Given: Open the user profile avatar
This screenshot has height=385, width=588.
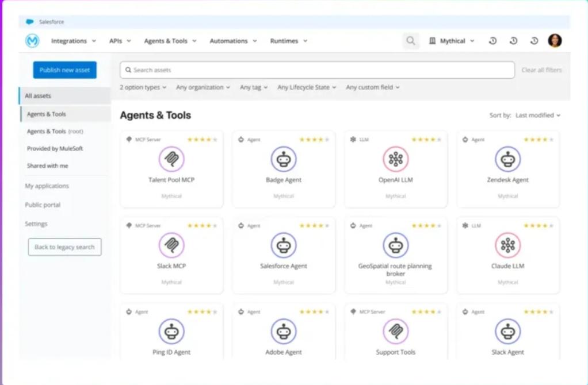Looking at the screenshot, I should tap(555, 41).
